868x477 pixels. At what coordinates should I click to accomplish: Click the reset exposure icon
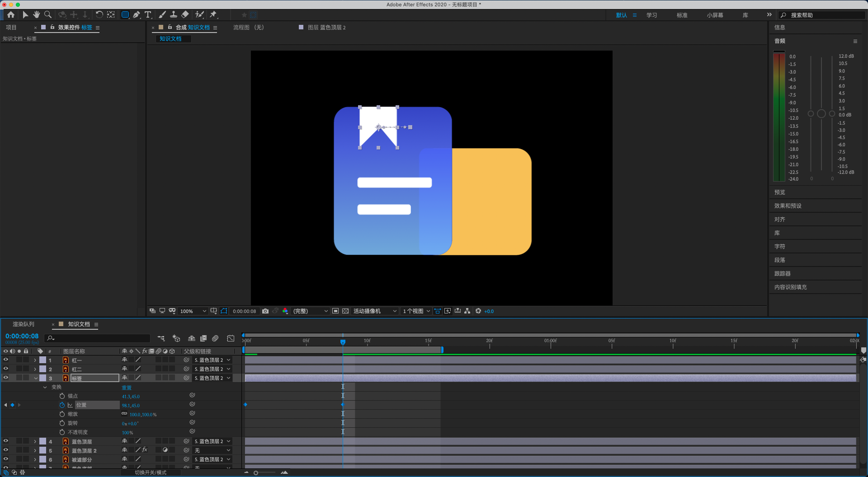pos(478,311)
